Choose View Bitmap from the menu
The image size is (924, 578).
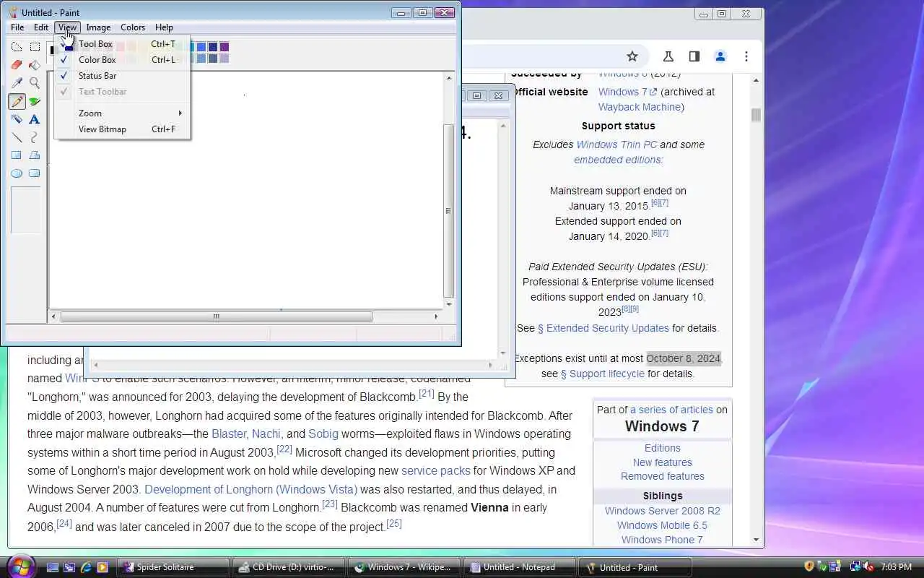122,129
